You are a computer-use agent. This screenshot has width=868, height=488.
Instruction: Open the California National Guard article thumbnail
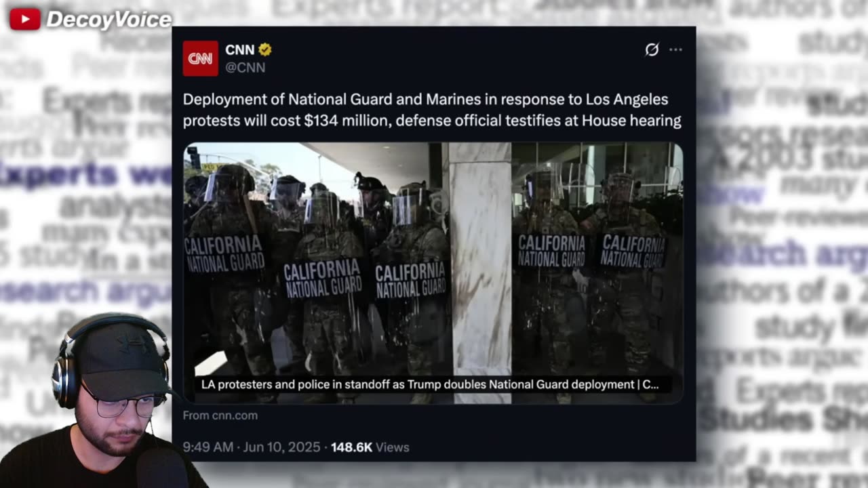click(x=433, y=272)
